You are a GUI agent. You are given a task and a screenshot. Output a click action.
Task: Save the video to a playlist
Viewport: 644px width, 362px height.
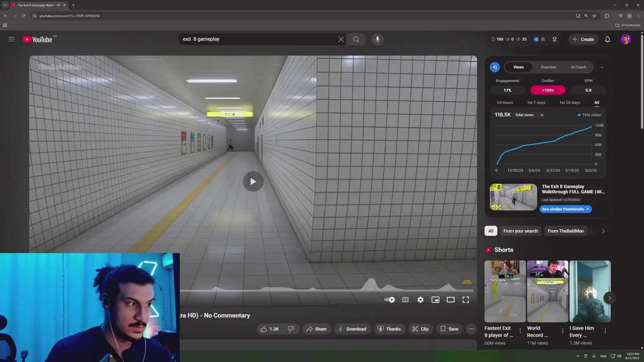click(x=449, y=329)
